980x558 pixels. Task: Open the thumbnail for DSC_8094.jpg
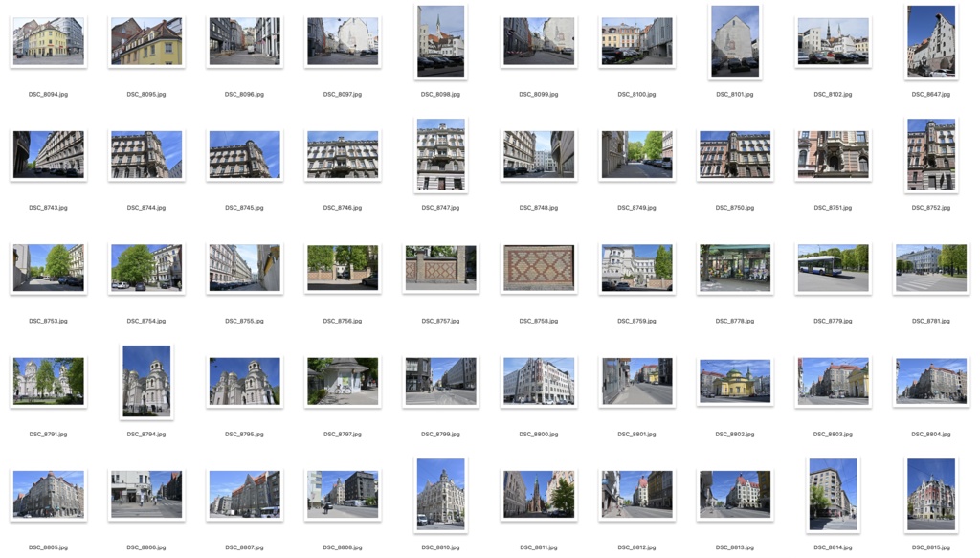coord(48,42)
